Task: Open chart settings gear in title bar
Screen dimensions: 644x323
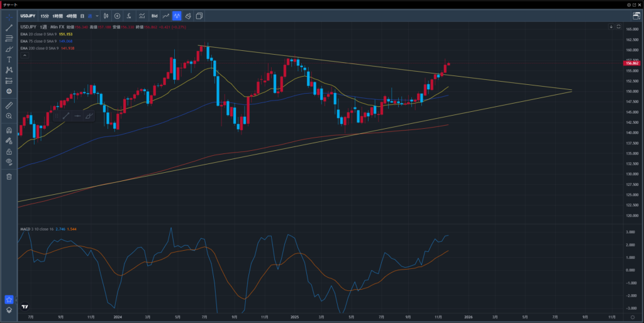Action: 628,4
